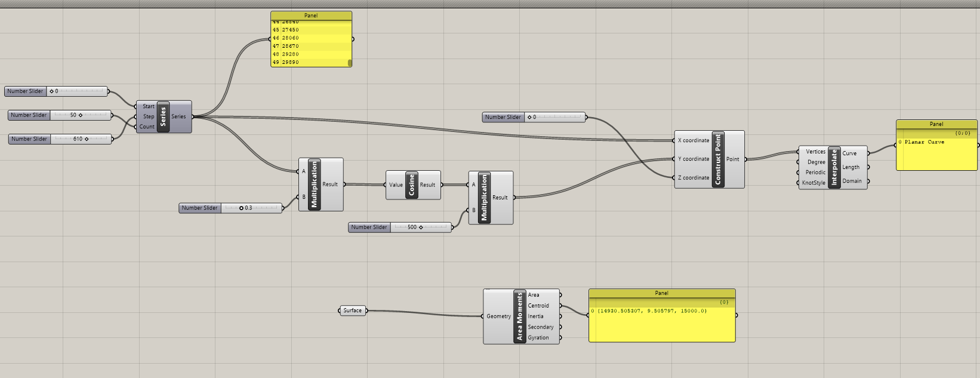Click the Area Moments component label
980x378 pixels.
519,316
